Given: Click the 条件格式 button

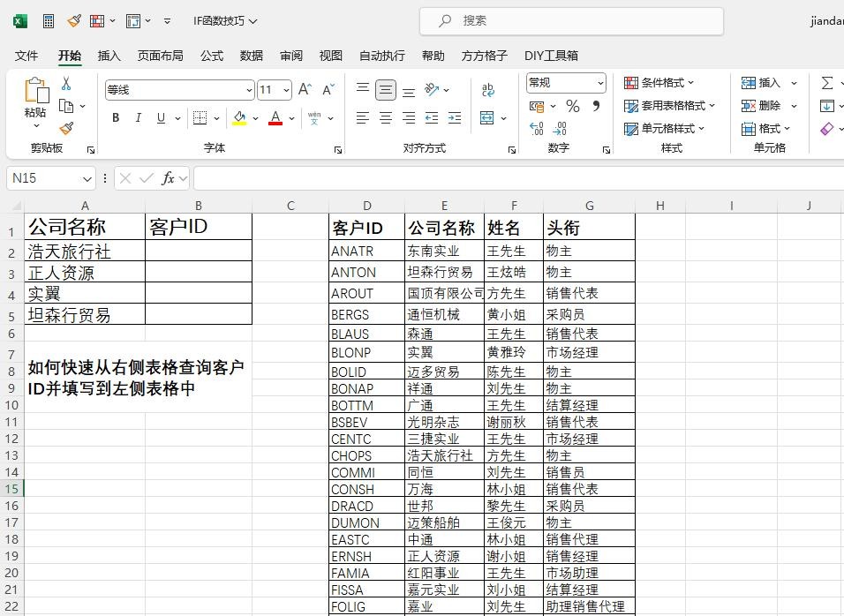Looking at the screenshot, I should point(659,83).
